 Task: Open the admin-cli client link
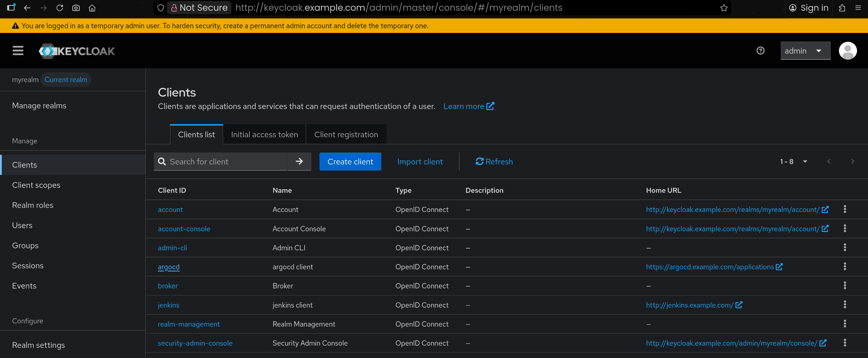172,248
